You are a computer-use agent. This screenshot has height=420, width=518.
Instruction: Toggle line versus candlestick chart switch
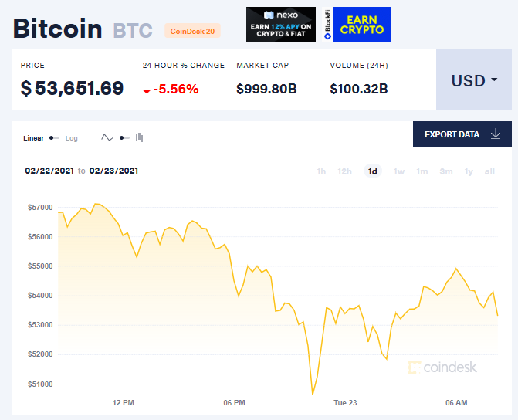pyautogui.click(x=124, y=138)
